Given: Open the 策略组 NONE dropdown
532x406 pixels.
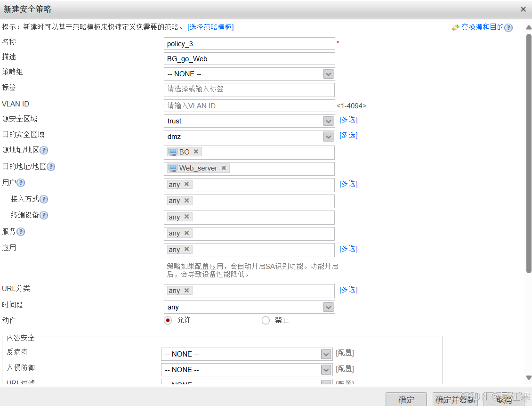Looking at the screenshot, I should tap(328, 73).
